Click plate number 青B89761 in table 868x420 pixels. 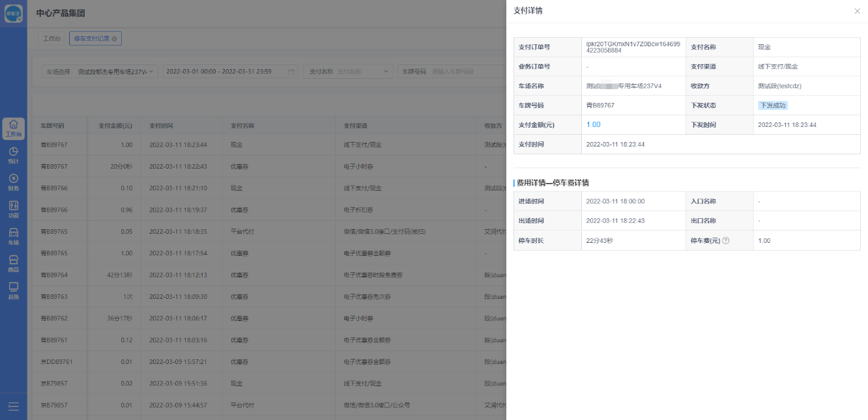click(54, 340)
